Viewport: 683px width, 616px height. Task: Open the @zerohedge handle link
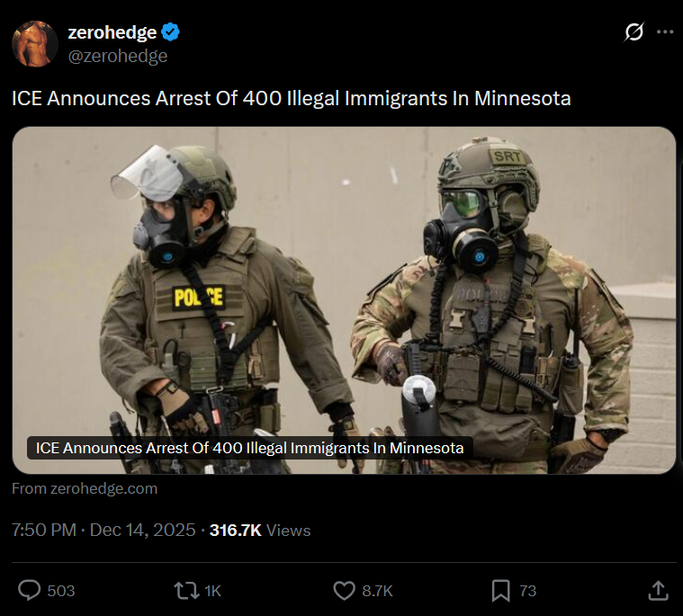tap(118, 56)
